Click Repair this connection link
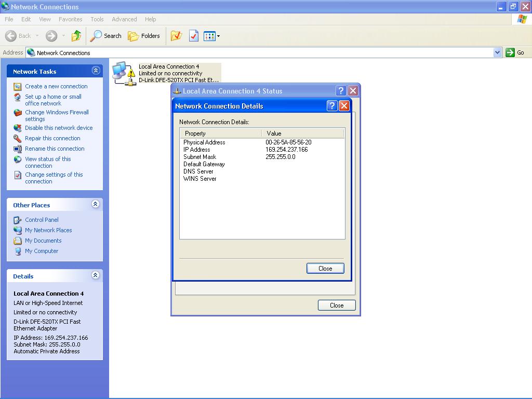The image size is (532, 399). click(x=52, y=138)
